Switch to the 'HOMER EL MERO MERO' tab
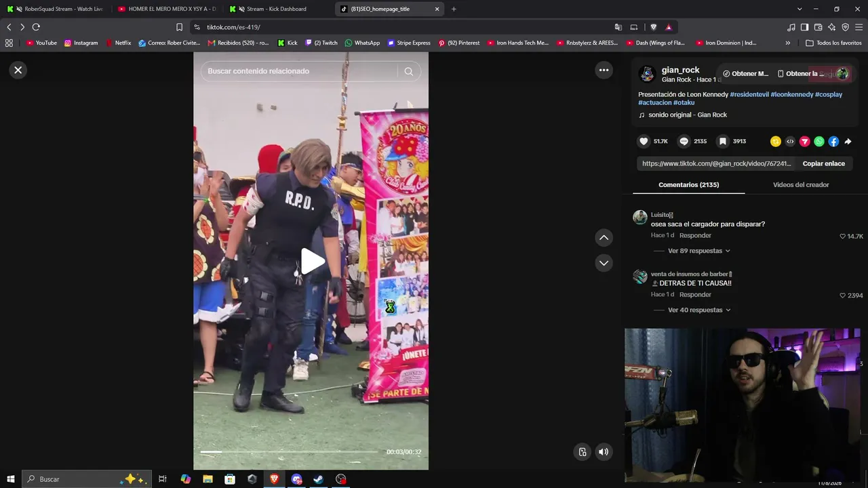 click(x=166, y=9)
